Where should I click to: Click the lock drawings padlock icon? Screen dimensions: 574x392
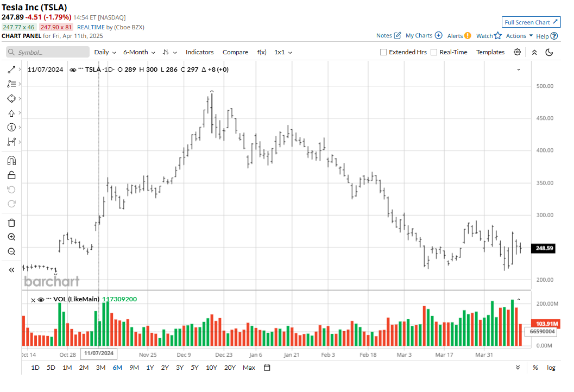[x=11, y=175]
